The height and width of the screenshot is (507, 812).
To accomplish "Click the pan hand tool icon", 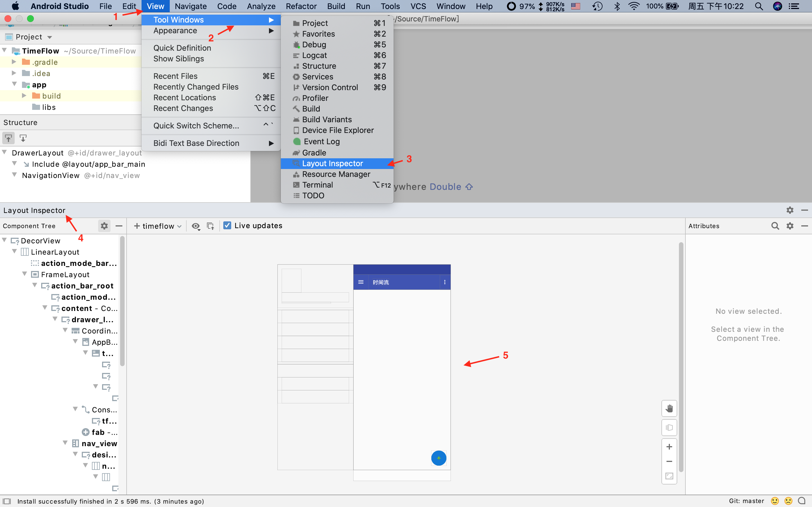I will [669, 408].
